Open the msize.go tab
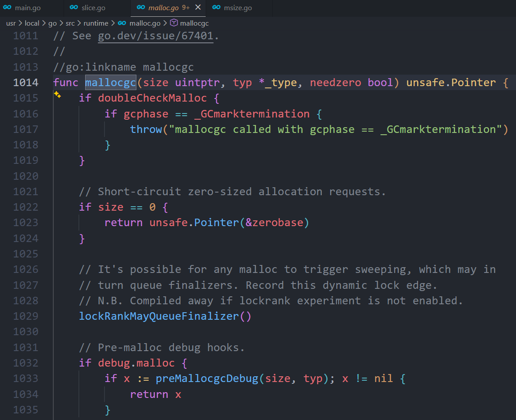Image resolution: width=516 pixels, height=420 pixels. pos(237,8)
